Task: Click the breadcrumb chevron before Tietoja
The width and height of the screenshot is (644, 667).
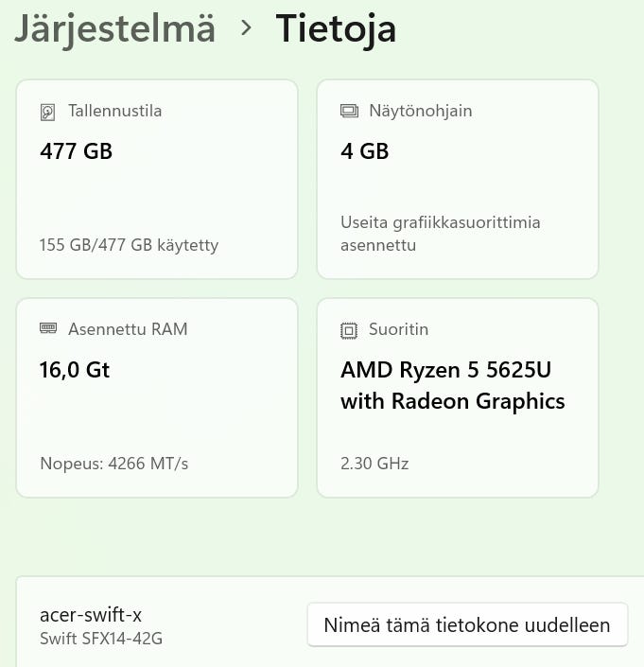Action: point(246,28)
